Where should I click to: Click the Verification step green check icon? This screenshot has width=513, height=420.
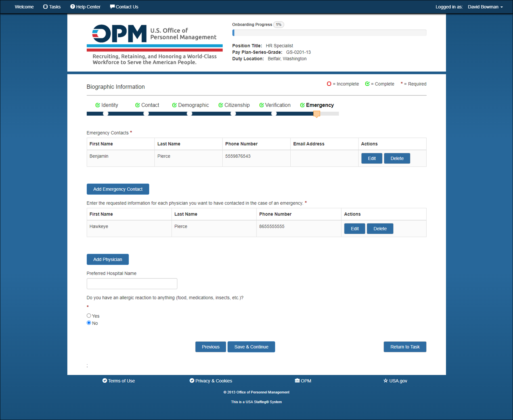click(x=261, y=105)
